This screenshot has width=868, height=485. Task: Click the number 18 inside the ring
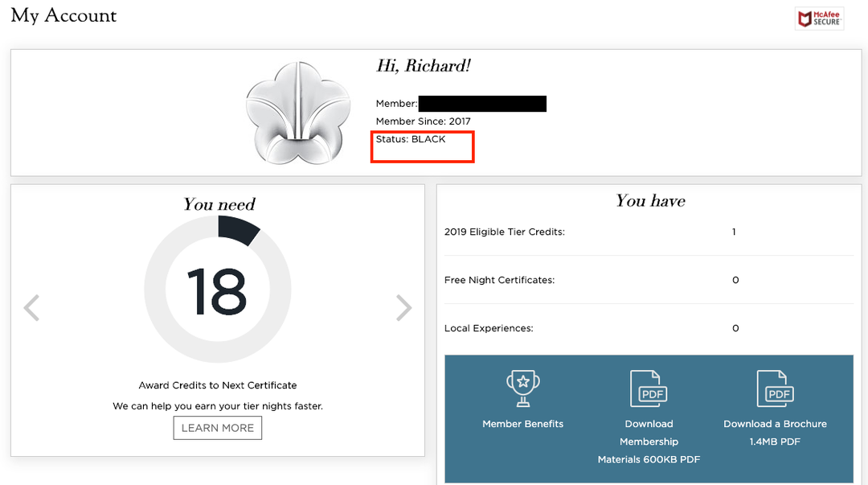(x=217, y=292)
